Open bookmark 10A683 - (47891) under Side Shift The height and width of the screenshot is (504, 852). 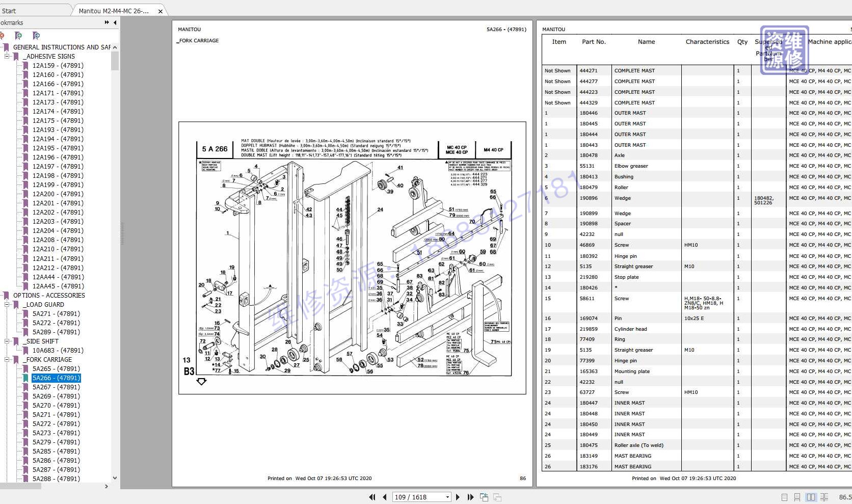(x=58, y=351)
